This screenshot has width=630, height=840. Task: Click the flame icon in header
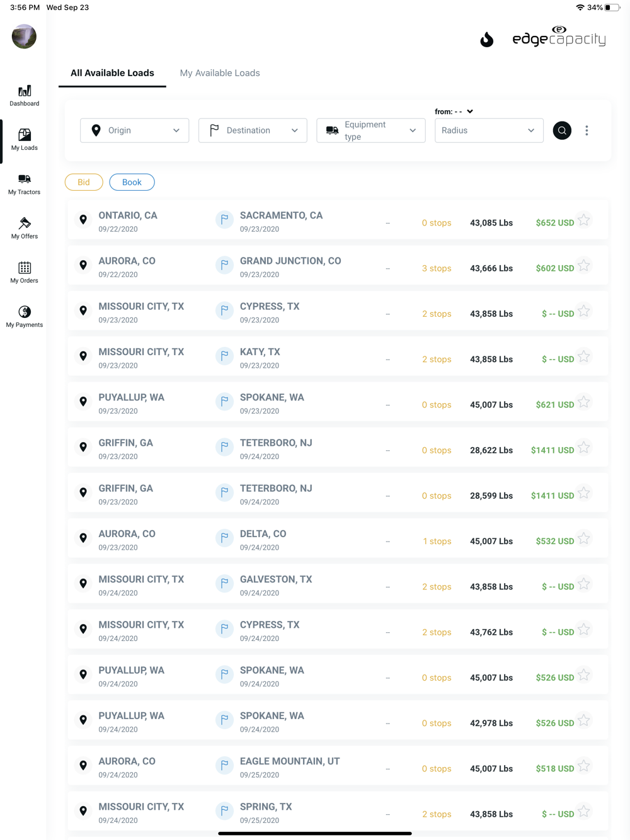(x=486, y=40)
